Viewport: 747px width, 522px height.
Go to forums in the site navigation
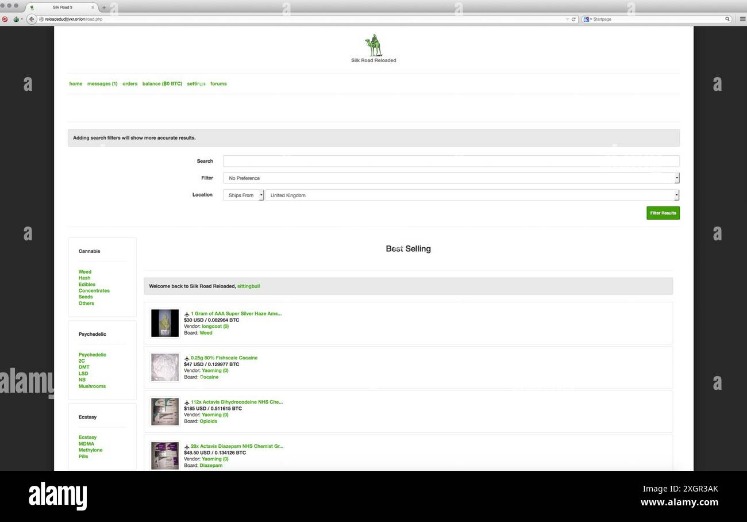click(x=219, y=84)
